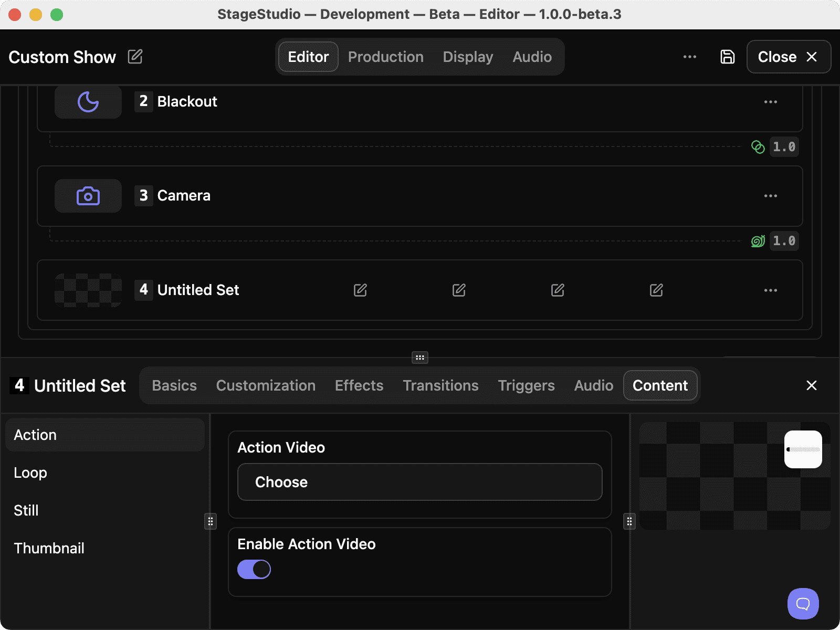Open the Triggers tab
The height and width of the screenshot is (630, 840).
(526, 385)
